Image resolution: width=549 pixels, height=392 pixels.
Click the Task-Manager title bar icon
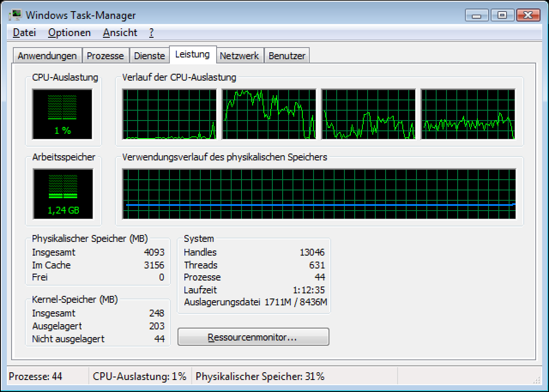pos(15,15)
